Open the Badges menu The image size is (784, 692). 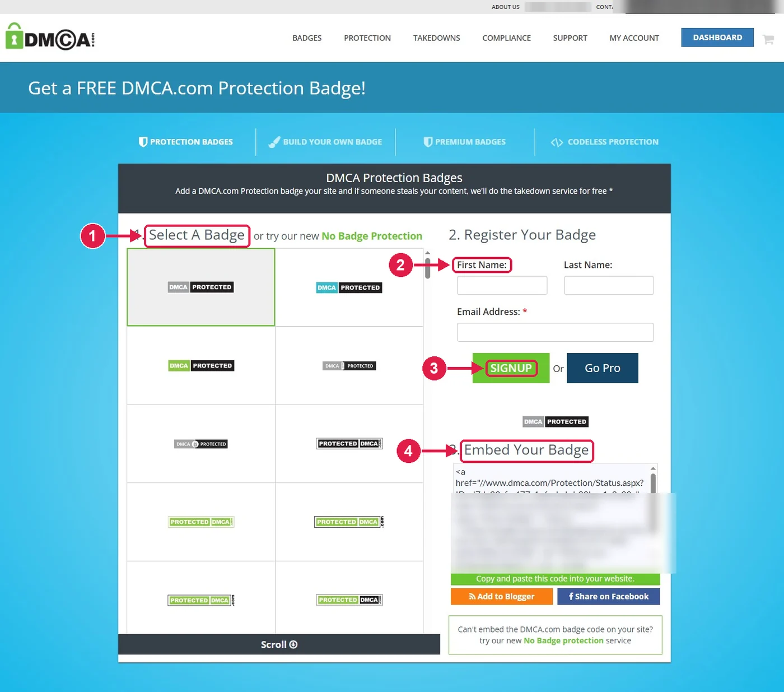pyautogui.click(x=307, y=38)
